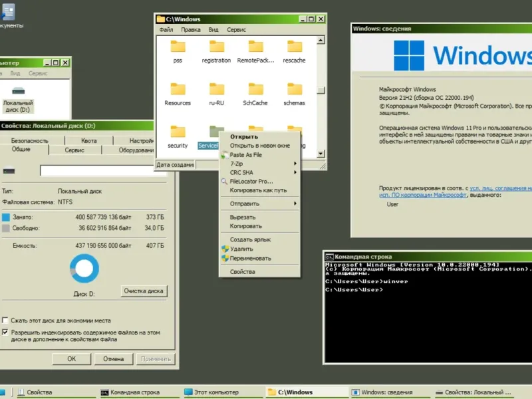This screenshot has width=532, height=399.
Task: Switch to Сервис tab in properties
Action: click(x=74, y=150)
